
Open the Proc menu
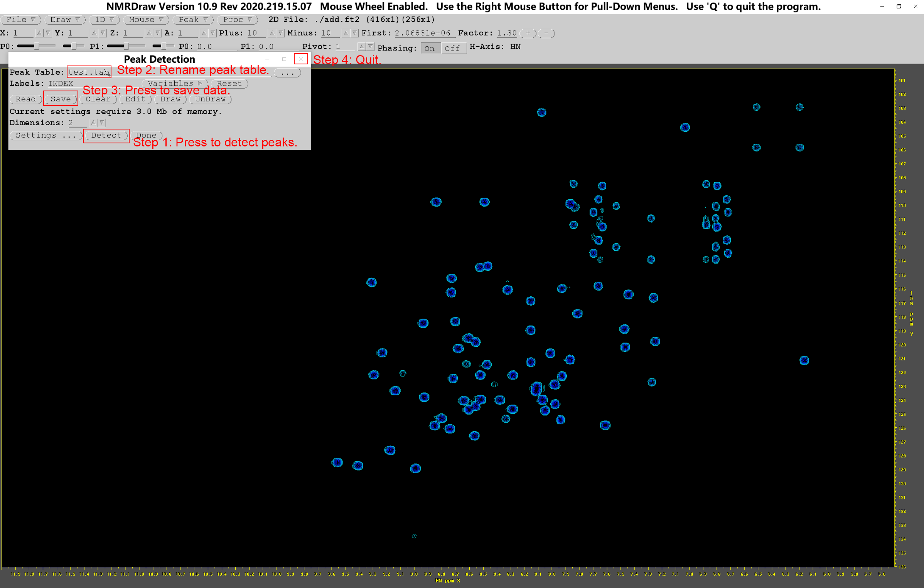(x=237, y=20)
